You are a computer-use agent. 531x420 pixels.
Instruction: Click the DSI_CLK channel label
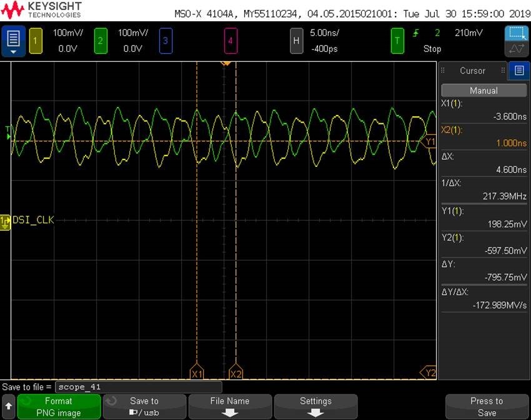(33, 220)
